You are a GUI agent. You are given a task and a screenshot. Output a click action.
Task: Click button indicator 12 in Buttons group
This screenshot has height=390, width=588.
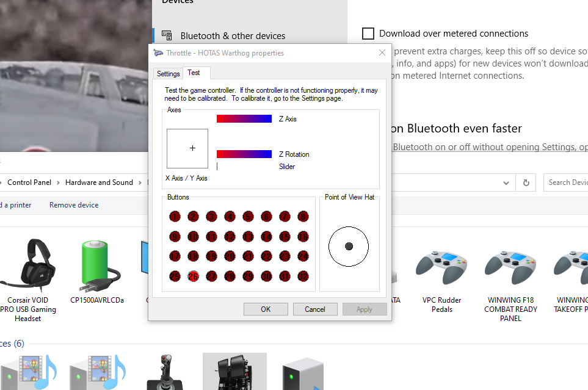click(230, 237)
